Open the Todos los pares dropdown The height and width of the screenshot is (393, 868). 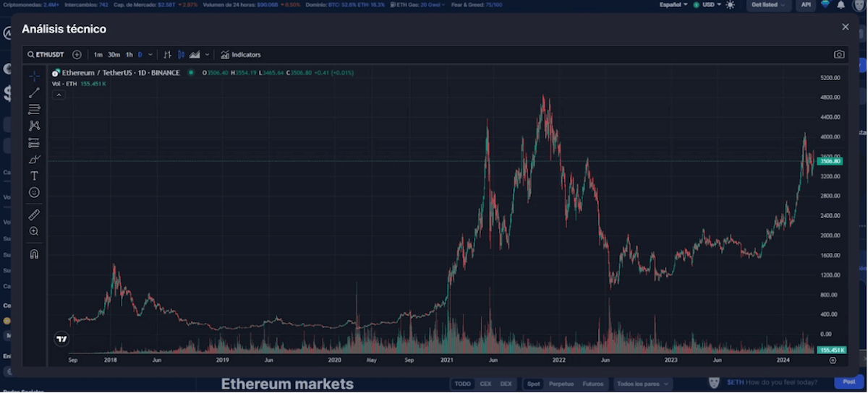pos(643,384)
